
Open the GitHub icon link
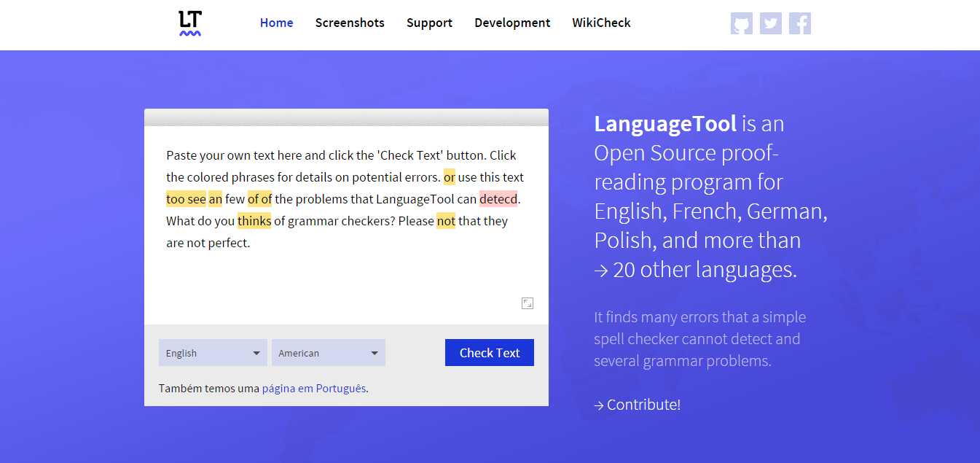pyautogui.click(x=742, y=23)
